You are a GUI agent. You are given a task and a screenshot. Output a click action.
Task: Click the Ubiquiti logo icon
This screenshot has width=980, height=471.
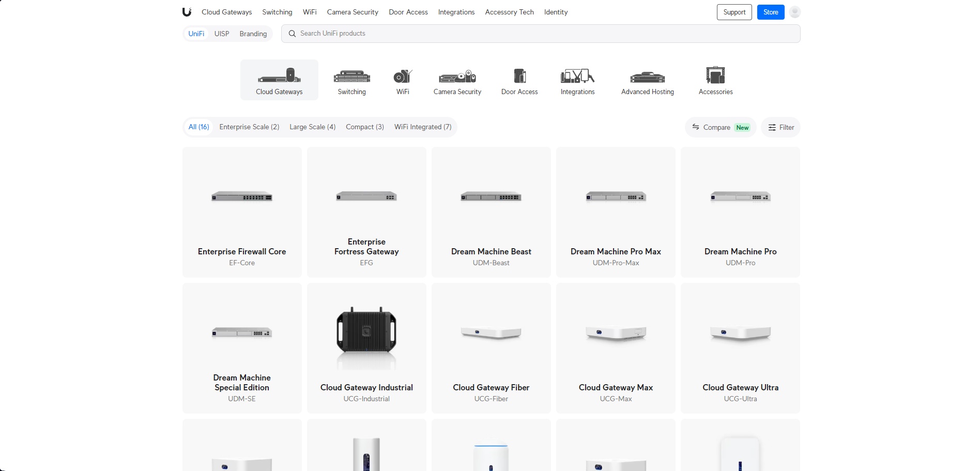click(187, 12)
